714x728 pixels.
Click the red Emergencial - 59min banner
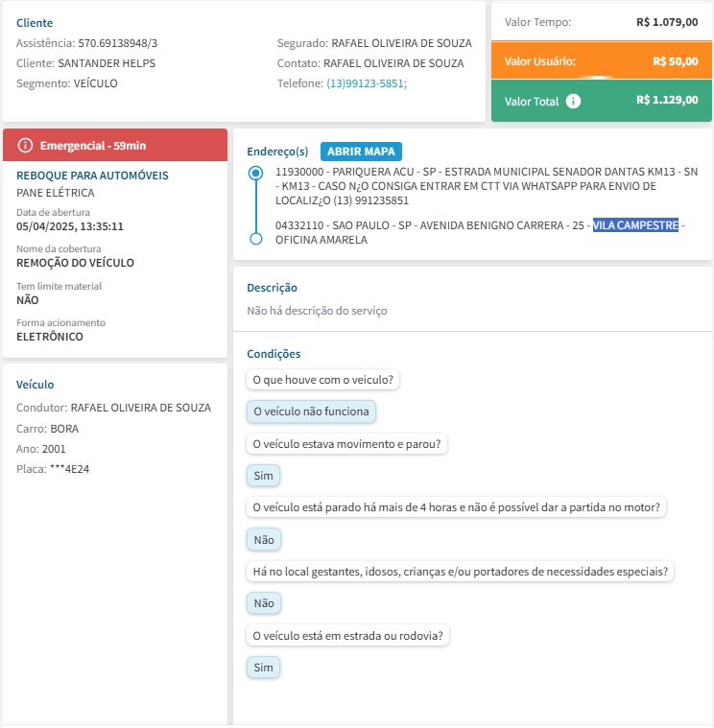115,145
